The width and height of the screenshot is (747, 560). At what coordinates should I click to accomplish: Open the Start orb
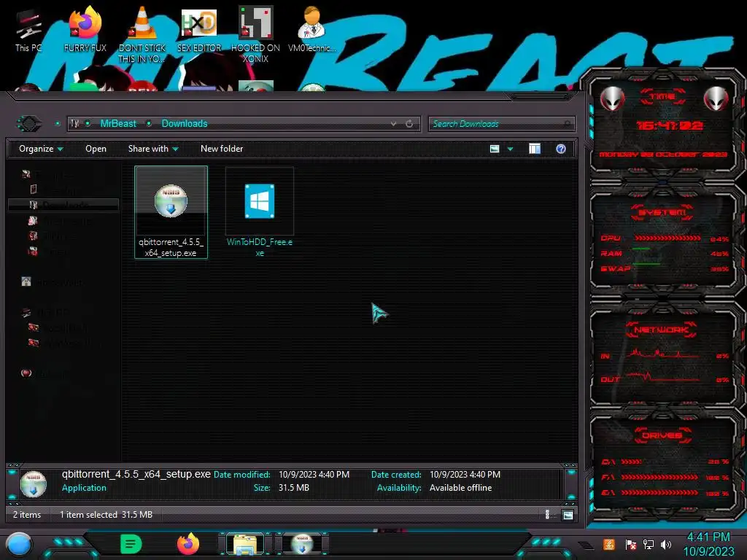pos(19,544)
